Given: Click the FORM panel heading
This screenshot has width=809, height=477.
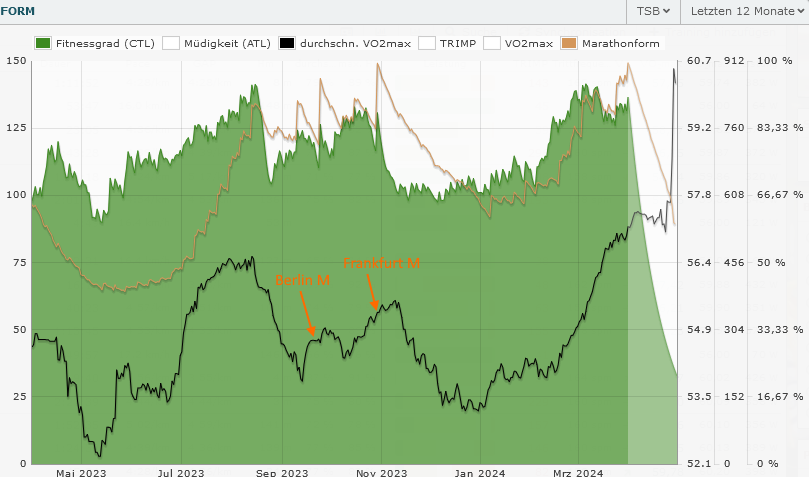Looking at the screenshot, I should 19,11.
